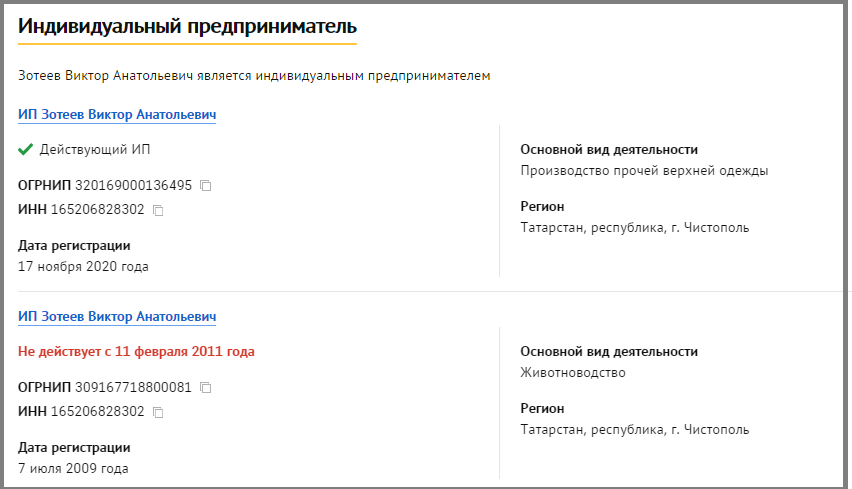Click the registration date 17 ноября 2020 года
This screenshot has width=852, height=489.
point(84,266)
